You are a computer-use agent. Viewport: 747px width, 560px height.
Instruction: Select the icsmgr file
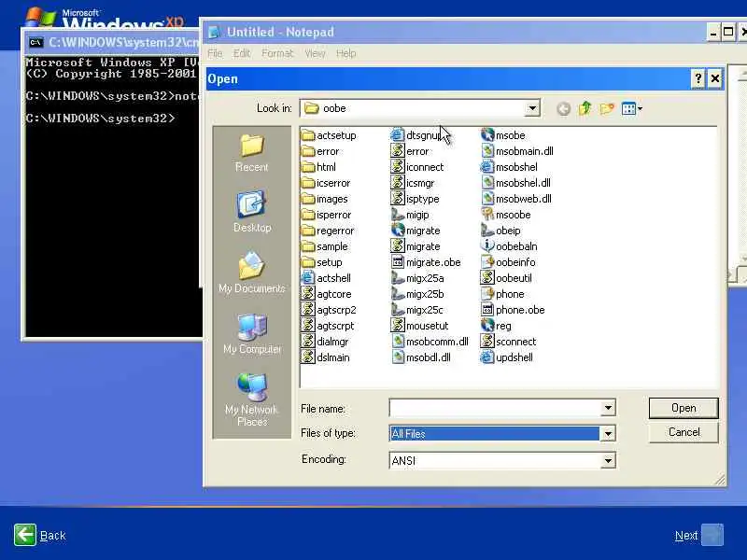(x=413, y=183)
